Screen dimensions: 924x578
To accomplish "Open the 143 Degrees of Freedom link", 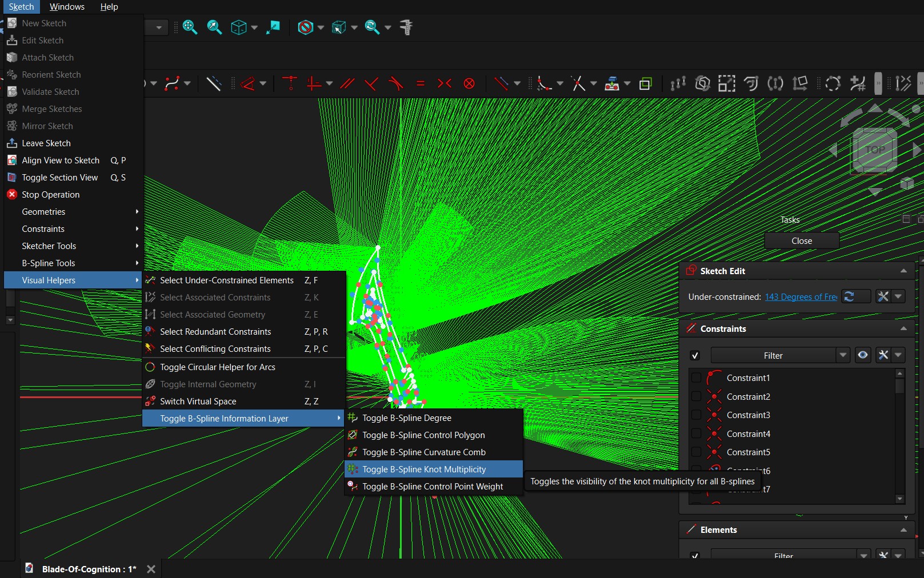I will pyautogui.click(x=801, y=296).
